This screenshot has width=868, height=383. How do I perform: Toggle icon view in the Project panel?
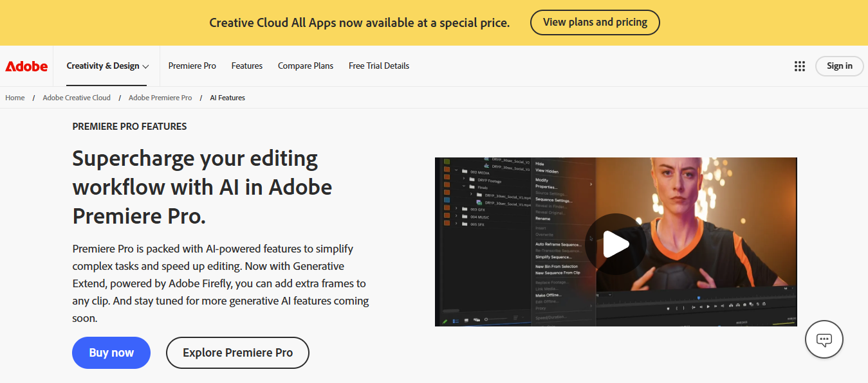coord(465,319)
